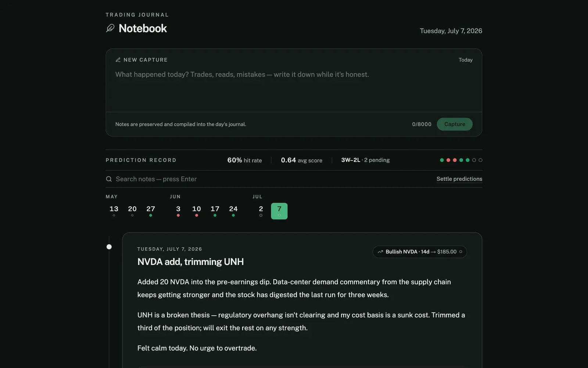The width and height of the screenshot is (588, 368).
Task: Open the June 24 journal day
Action: coord(233,211)
